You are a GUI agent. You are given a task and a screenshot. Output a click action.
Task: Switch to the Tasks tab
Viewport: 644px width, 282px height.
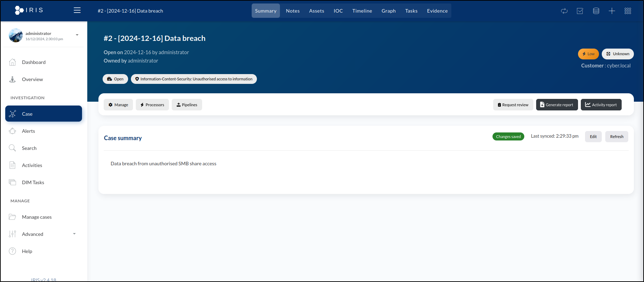(x=411, y=11)
